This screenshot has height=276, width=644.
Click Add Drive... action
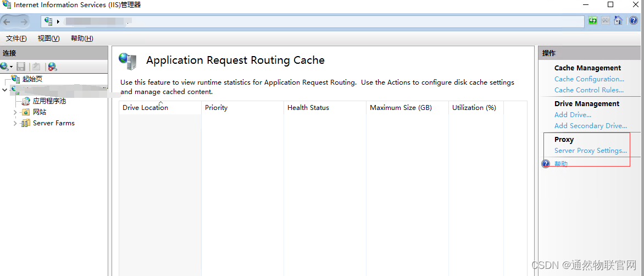(573, 114)
